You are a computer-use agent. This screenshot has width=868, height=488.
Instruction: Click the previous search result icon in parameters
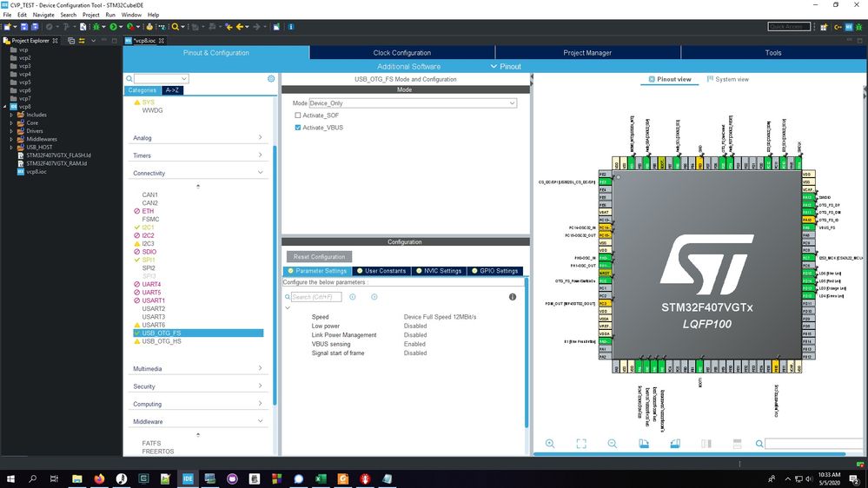pos(353,297)
